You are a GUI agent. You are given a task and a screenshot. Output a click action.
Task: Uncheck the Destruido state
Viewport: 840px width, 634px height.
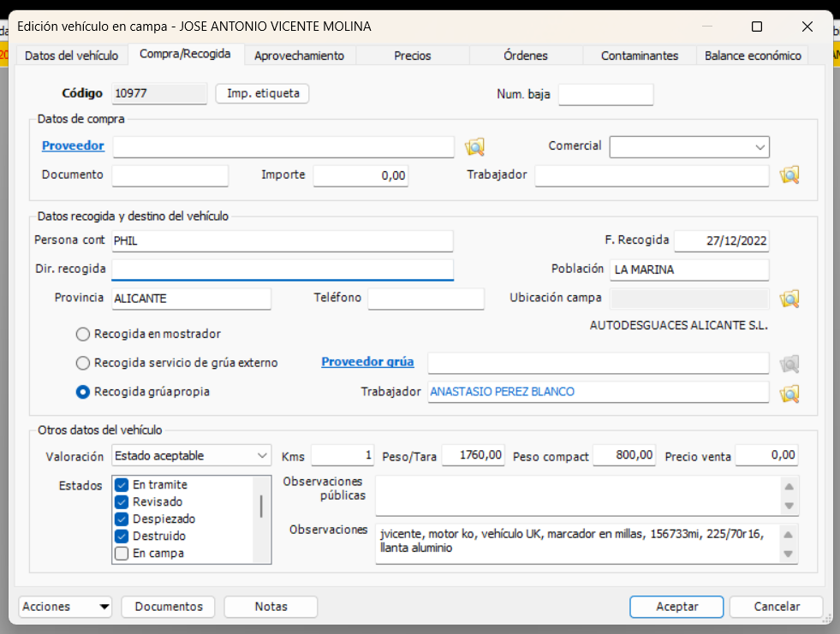(122, 536)
